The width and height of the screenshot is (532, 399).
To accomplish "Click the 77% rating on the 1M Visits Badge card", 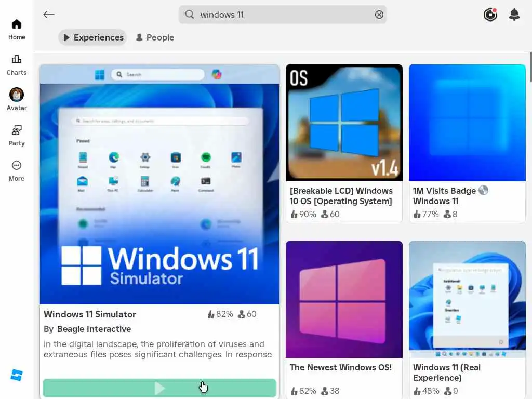I will [x=426, y=214].
